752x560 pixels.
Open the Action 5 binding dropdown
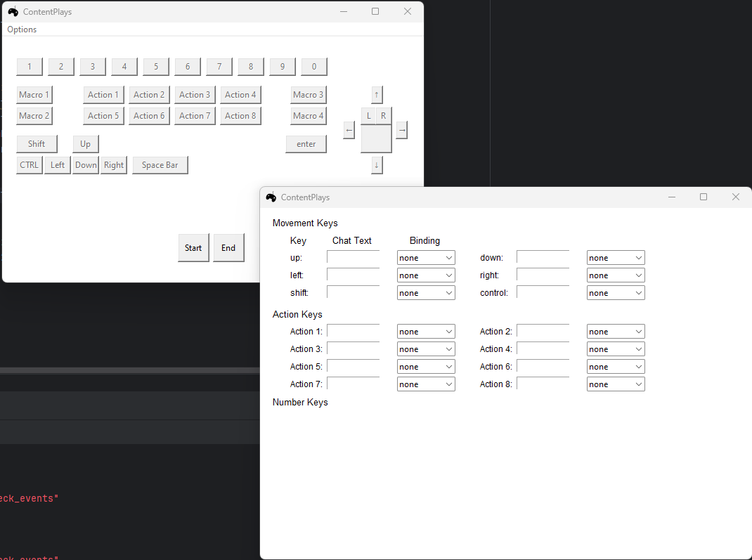pyautogui.click(x=426, y=367)
